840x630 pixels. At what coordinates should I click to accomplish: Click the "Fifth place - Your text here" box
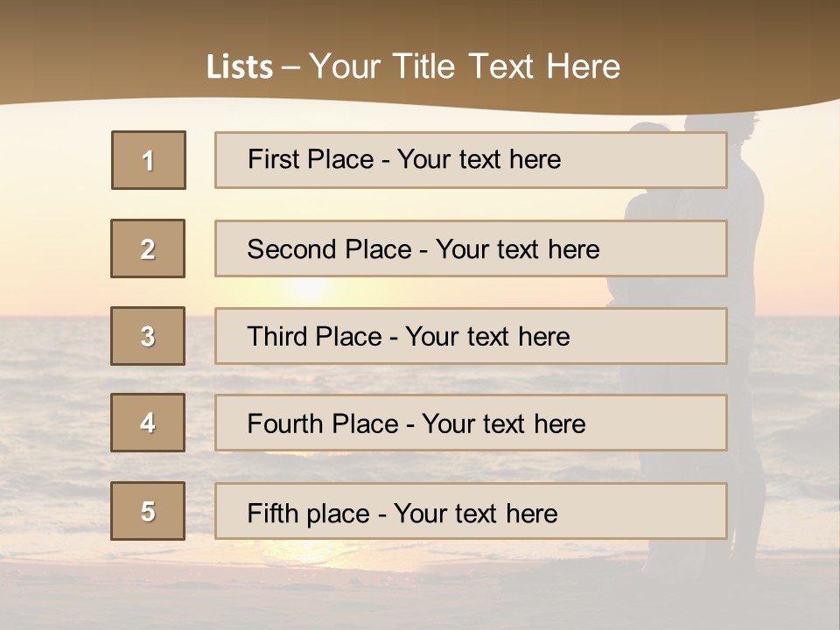click(x=471, y=511)
